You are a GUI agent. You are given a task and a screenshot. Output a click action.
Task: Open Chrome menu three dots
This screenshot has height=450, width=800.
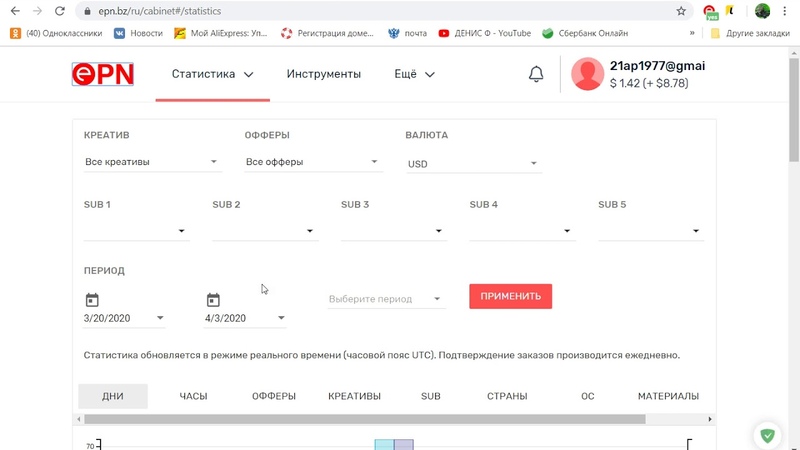click(x=785, y=11)
